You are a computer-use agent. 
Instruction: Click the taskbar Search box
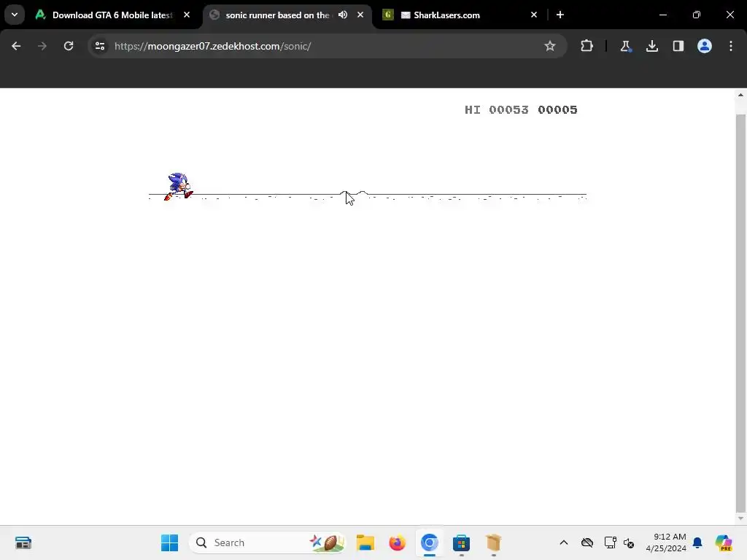268,542
